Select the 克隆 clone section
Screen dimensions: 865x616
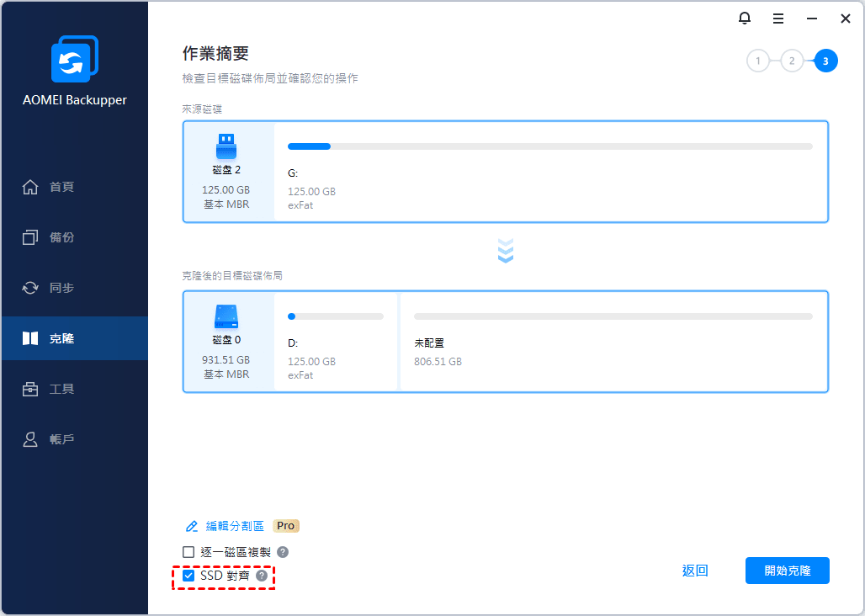pos(75,338)
